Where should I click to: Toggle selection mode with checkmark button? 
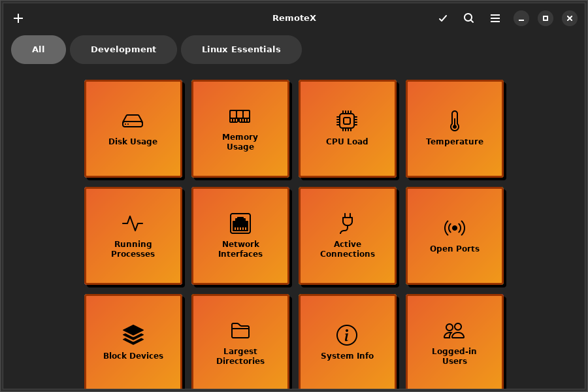point(443,18)
